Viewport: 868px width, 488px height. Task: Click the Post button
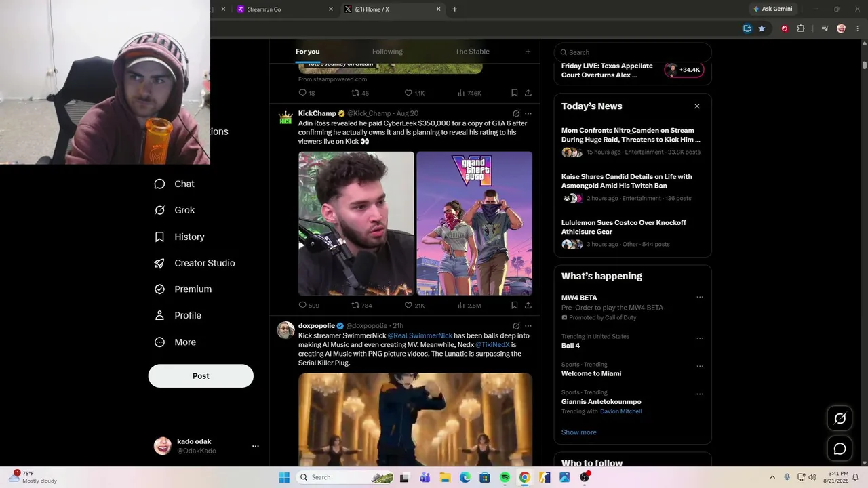pyautogui.click(x=201, y=376)
